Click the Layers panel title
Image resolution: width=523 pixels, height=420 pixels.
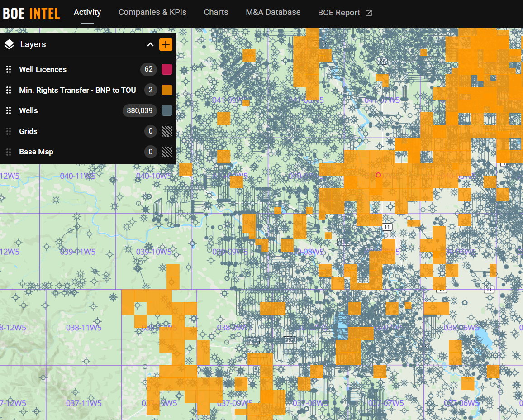[x=33, y=44]
